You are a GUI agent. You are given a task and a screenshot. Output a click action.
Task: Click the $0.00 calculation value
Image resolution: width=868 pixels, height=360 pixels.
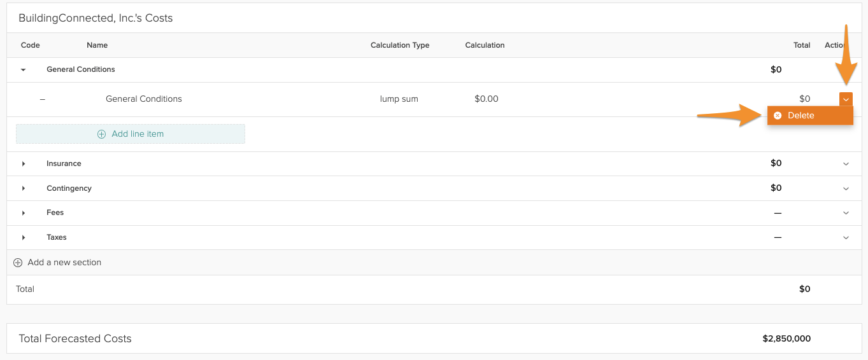click(487, 99)
